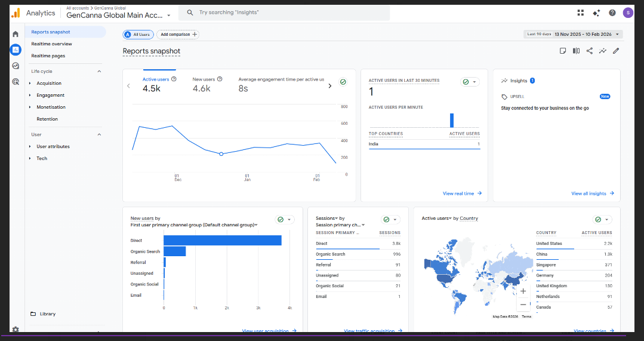Click the Add comparison button
Screen dimensions: 644x341
(177, 35)
